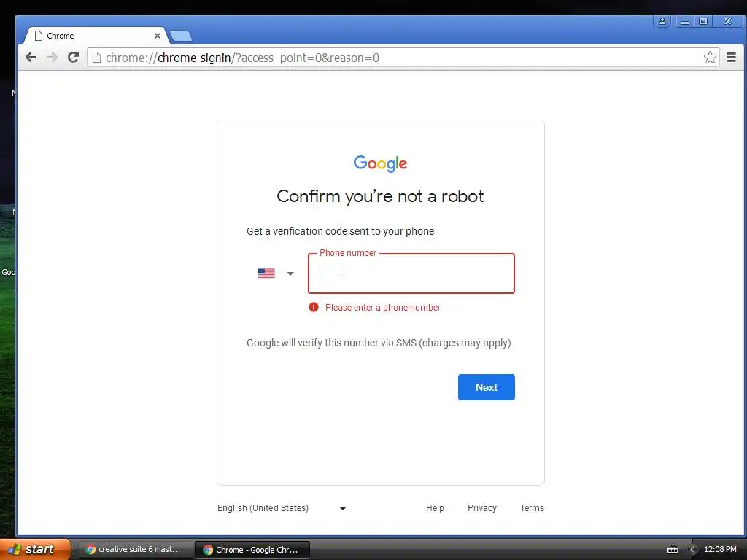Click 'Confirm you're not a robot' heading
747x560 pixels.
(380, 196)
